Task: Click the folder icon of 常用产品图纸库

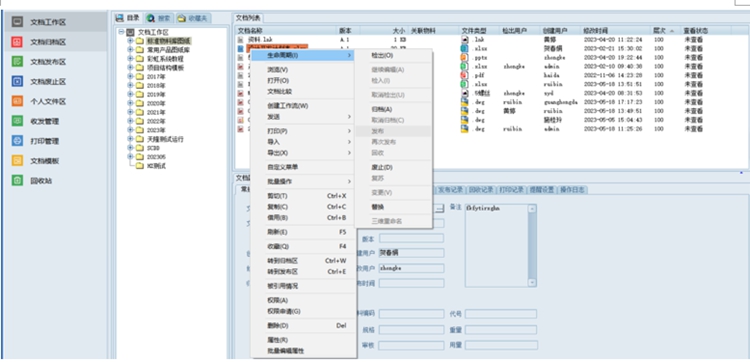Action: [140, 50]
